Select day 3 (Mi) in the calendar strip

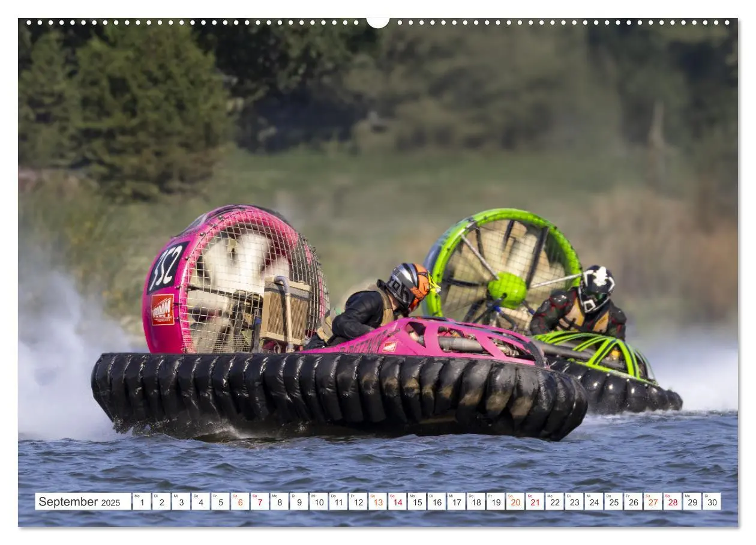coord(181,502)
